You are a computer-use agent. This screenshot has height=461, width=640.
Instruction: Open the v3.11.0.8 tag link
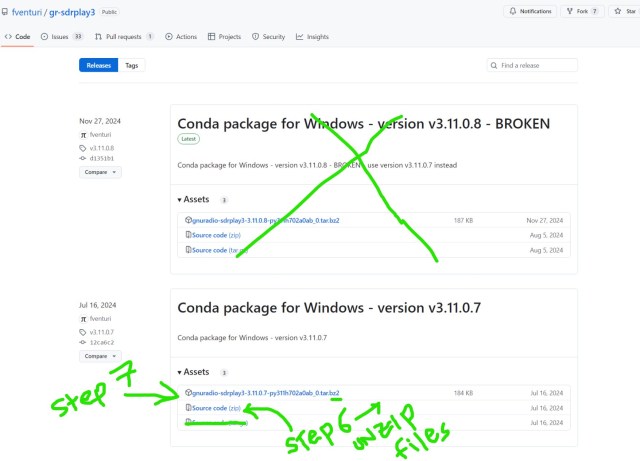pos(102,148)
